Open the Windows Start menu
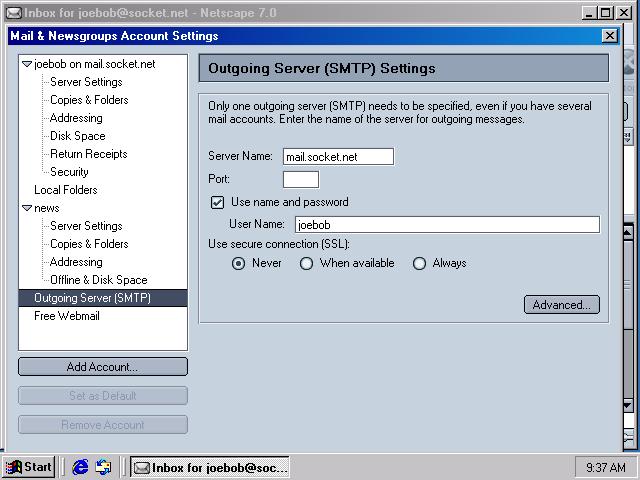This screenshot has height=480, width=640. tap(29, 467)
